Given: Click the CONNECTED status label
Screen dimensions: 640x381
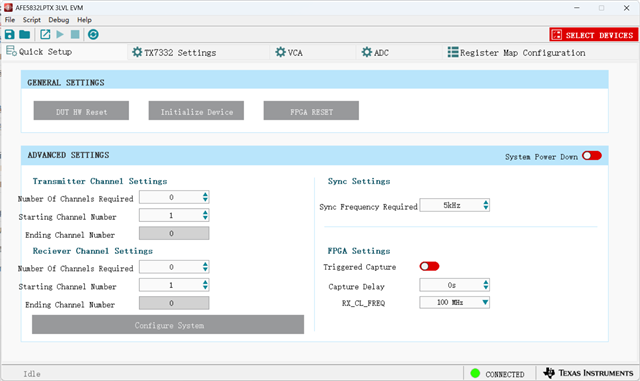Looking at the screenshot, I should (505, 374).
